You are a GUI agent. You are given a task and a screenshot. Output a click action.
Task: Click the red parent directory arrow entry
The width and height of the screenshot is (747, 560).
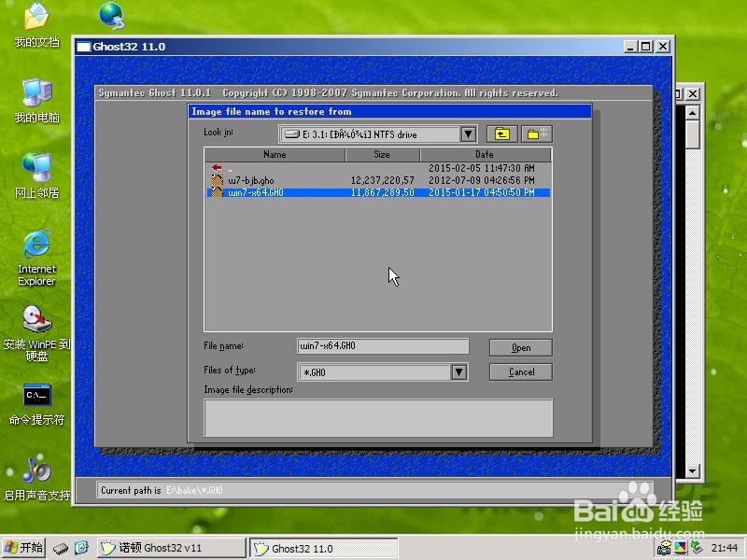[x=217, y=168]
